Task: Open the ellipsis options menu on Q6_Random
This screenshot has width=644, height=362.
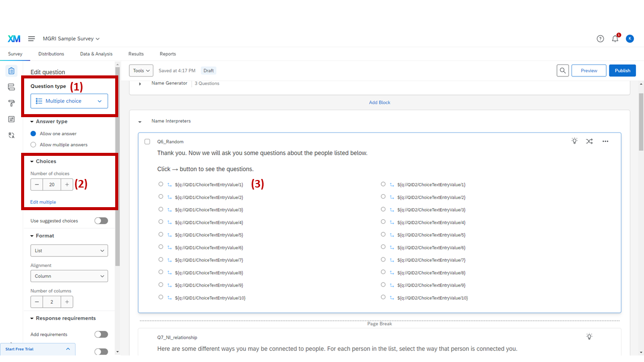Action: tap(605, 141)
